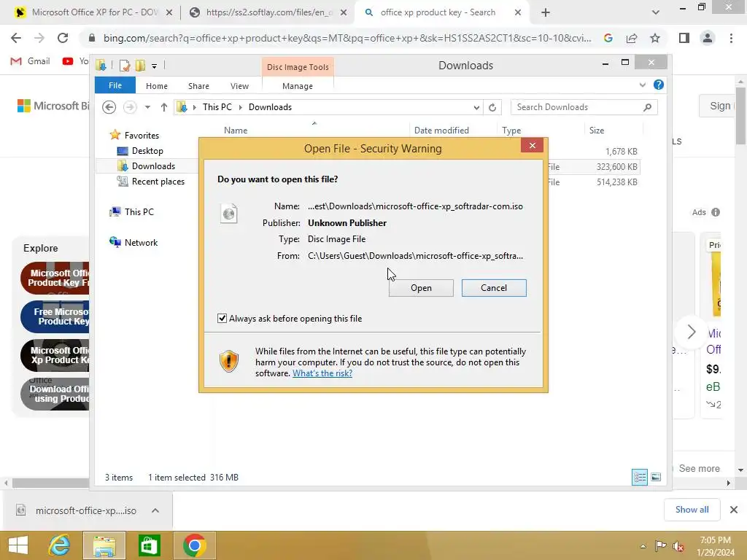
Task: Click the Ads info icon on Bing
Action: point(716,212)
